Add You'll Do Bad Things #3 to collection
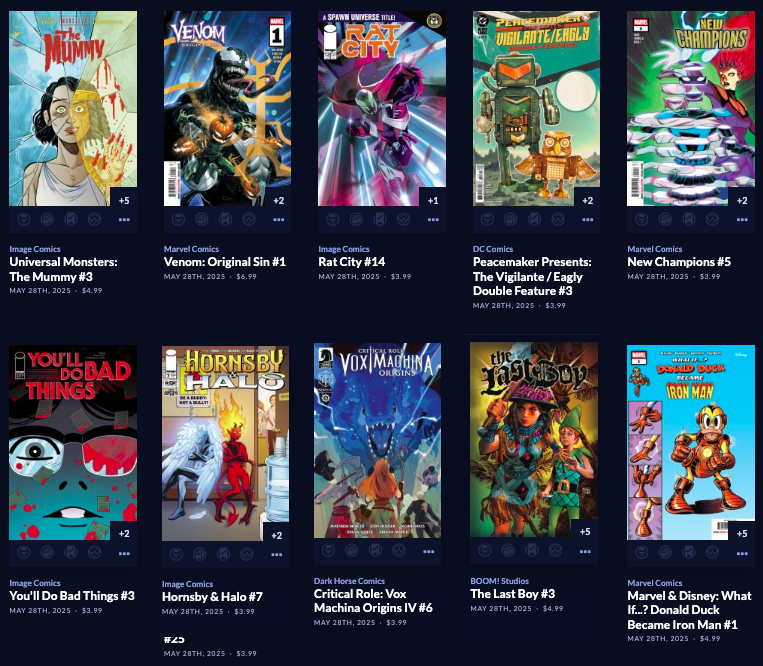The image size is (763, 666). [47, 553]
